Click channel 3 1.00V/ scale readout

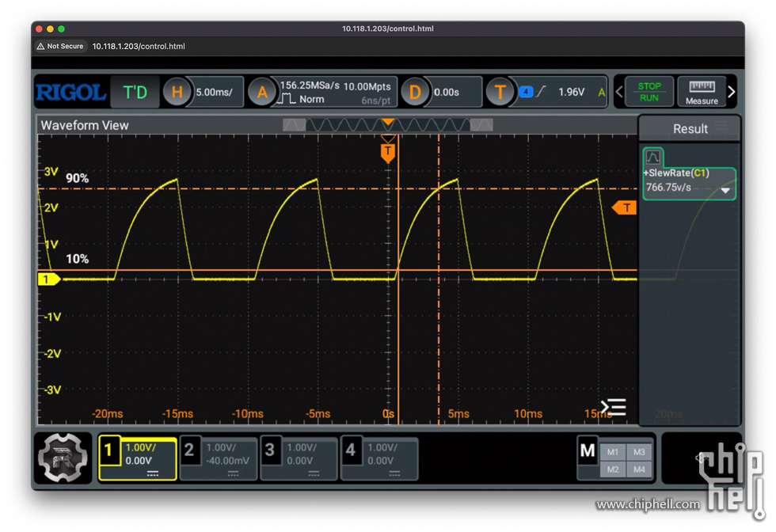point(302,447)
